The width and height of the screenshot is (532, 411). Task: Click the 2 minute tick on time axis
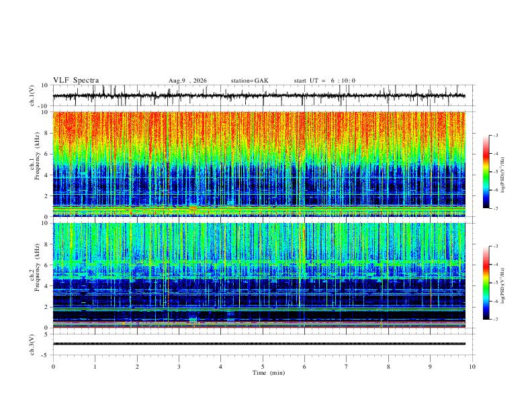tap(137, 367)
